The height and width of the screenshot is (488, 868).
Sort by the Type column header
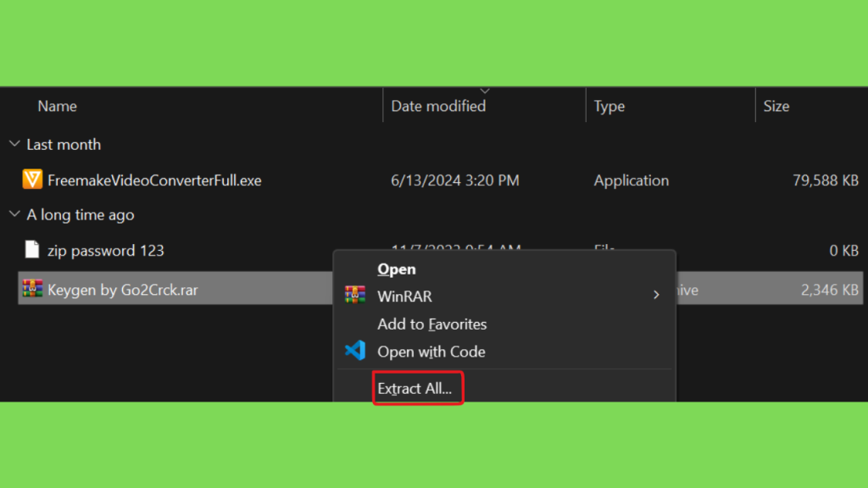click(609, 106)
